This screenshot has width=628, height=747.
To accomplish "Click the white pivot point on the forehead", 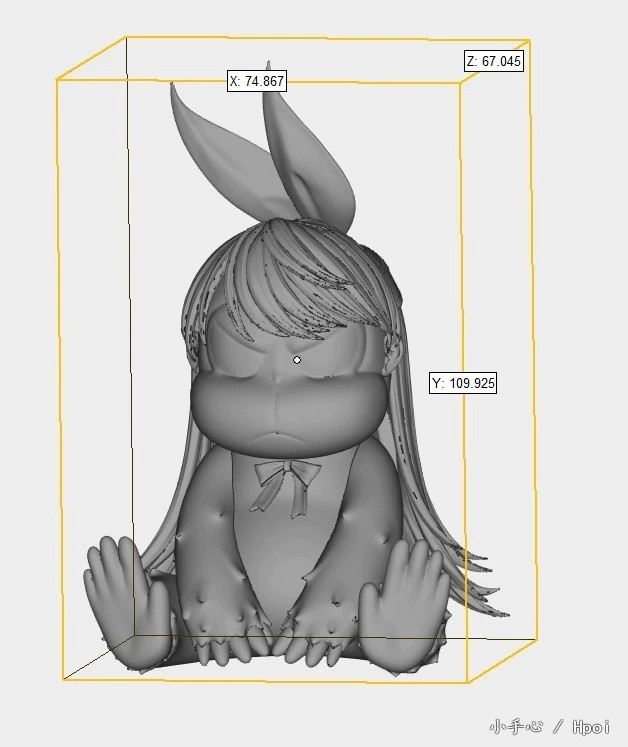I will 297,359.
